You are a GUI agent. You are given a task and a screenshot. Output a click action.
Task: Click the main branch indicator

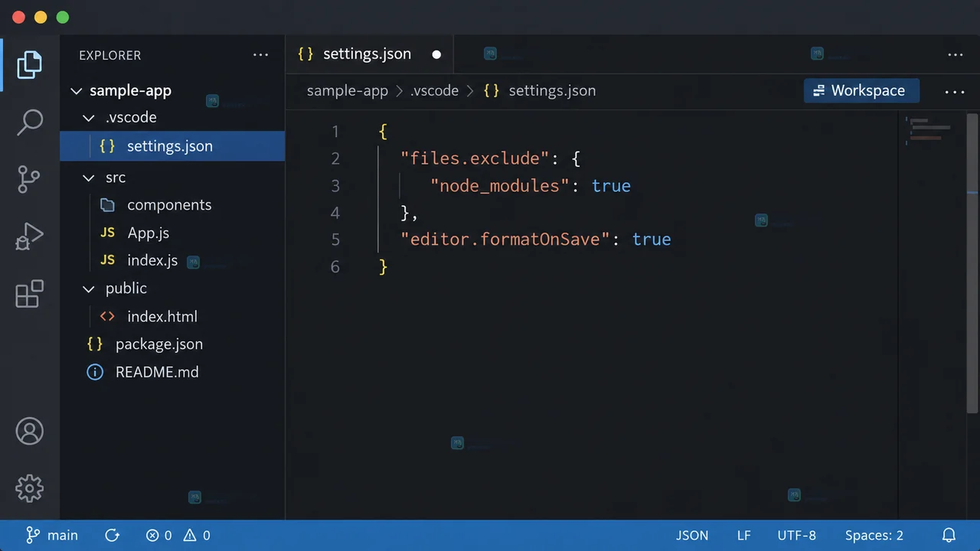52,536
